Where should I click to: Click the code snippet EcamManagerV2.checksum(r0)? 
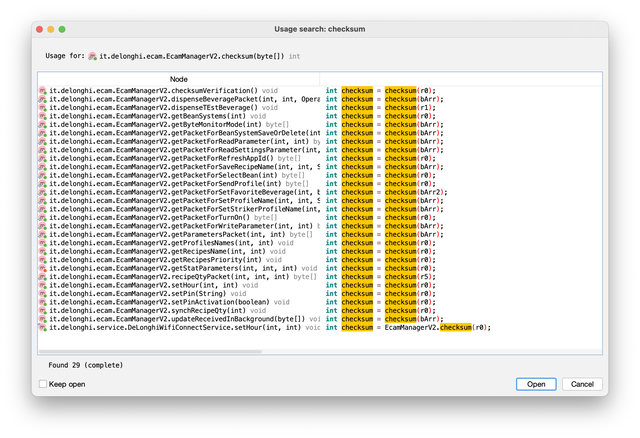point(438,328)
